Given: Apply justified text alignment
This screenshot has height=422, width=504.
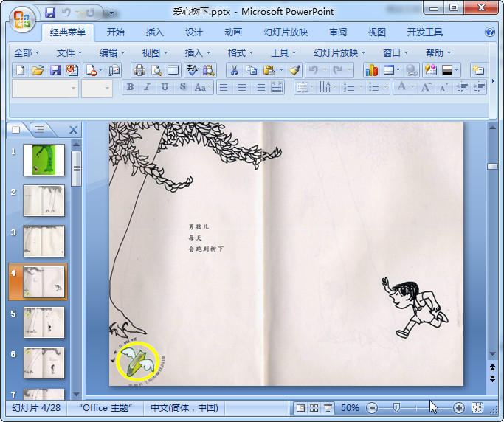Looking at the screenshot, I should click(277, 87).
